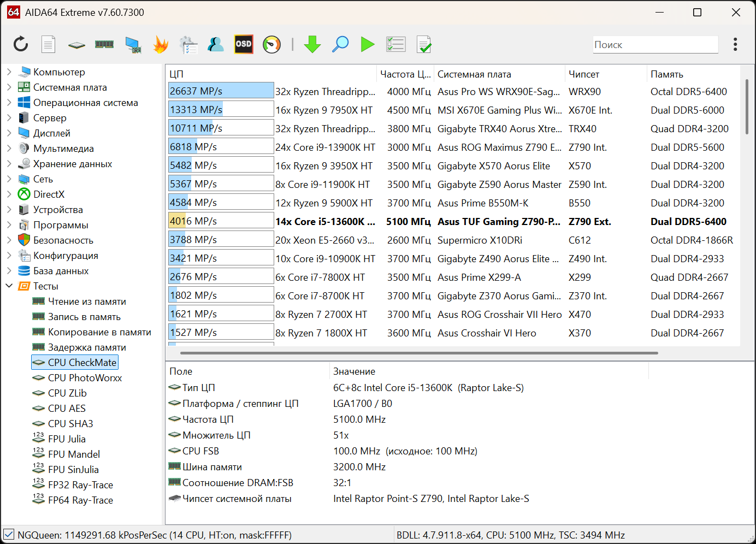
Task: Select База данных in the tree
Action: pos(61,271)
